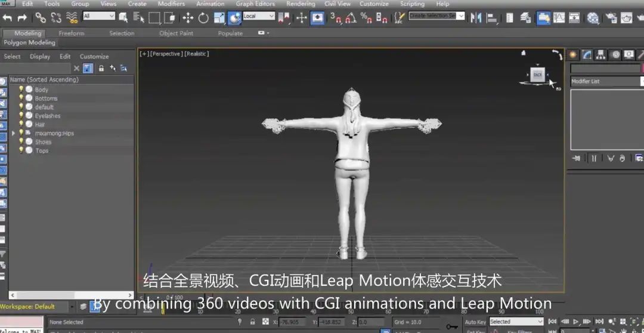The image size is (644, 333).
Task: Open the Rendering menu
Action: (300, 4)
